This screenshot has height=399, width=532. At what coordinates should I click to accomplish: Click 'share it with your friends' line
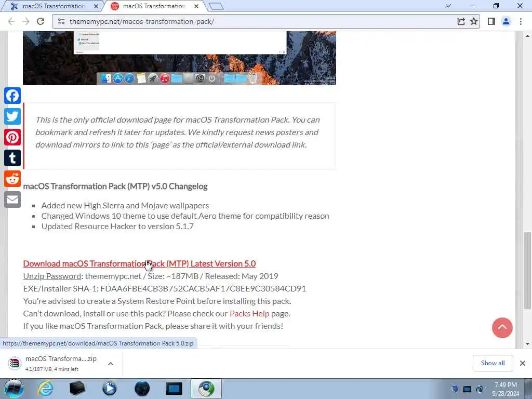(153, 326)
